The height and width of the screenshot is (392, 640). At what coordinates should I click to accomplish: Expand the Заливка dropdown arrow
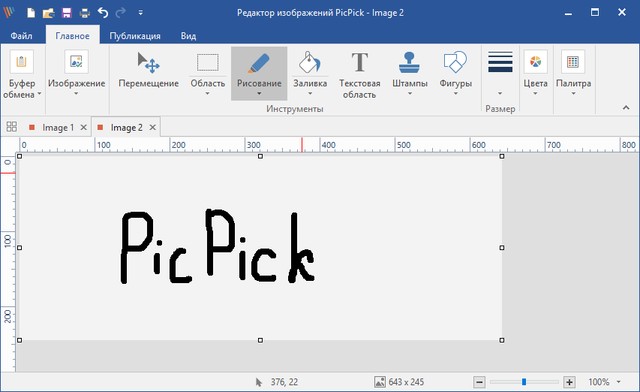coord(310,94)
